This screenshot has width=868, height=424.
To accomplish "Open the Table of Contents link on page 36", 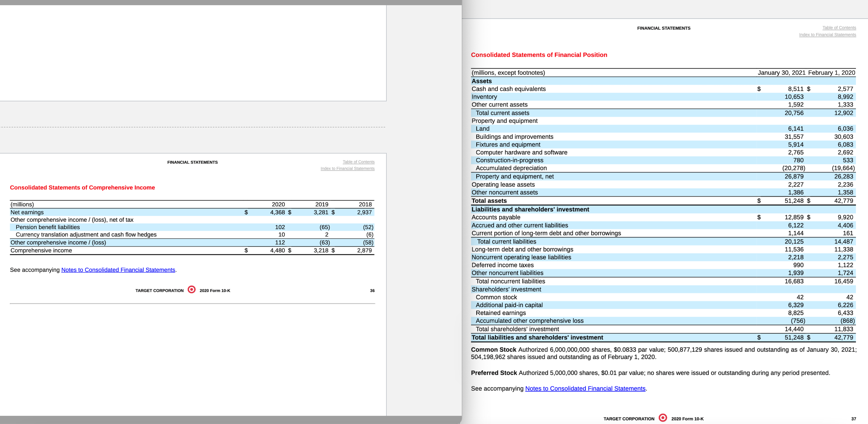I will 358,162.
